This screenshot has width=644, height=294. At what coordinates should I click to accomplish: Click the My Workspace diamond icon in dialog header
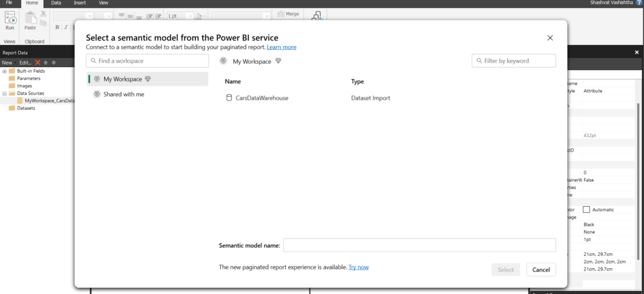278,61
